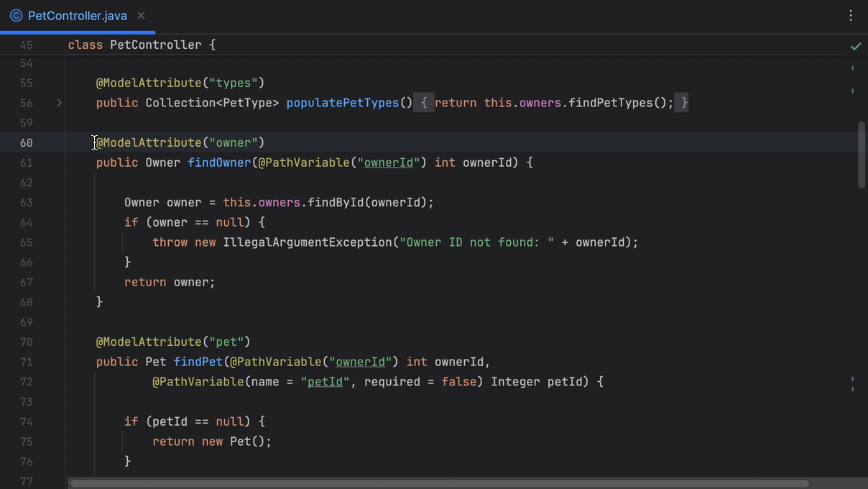The image size is (868, 489).
Task: Open the ownerId path variable link on line 61
Action: [x=388, y=163]
